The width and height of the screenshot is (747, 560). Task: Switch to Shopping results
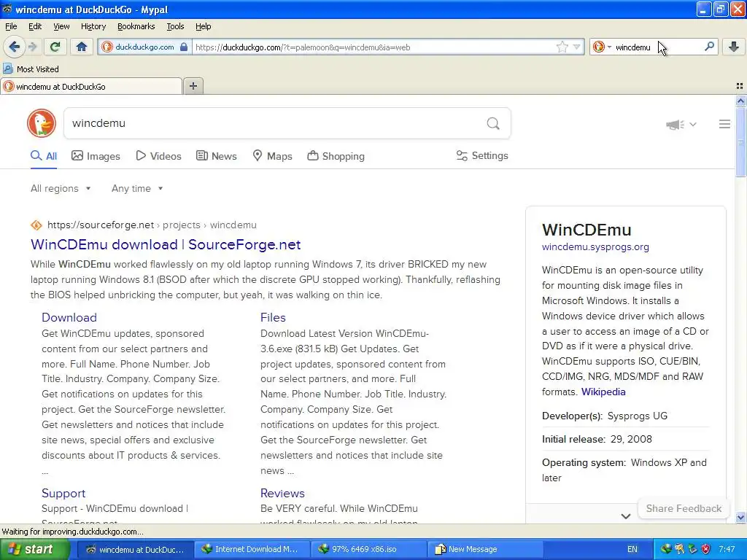[336, 156]
